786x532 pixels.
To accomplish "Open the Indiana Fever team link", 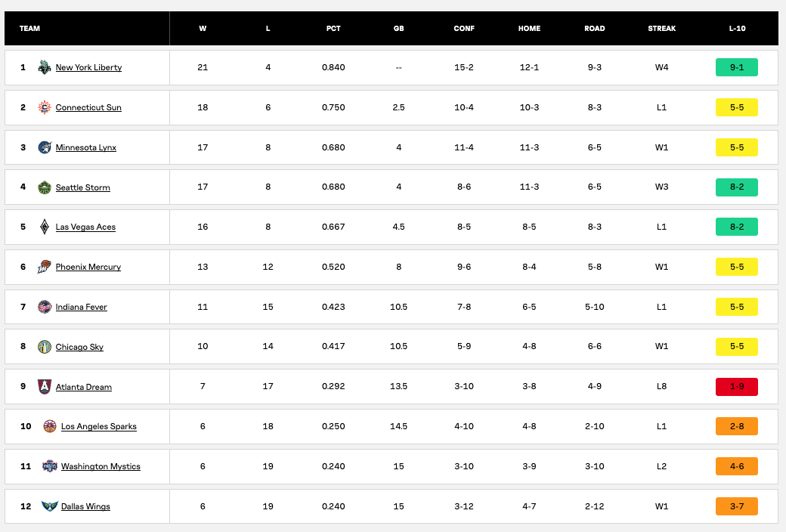I will click(x=81, y=307).
